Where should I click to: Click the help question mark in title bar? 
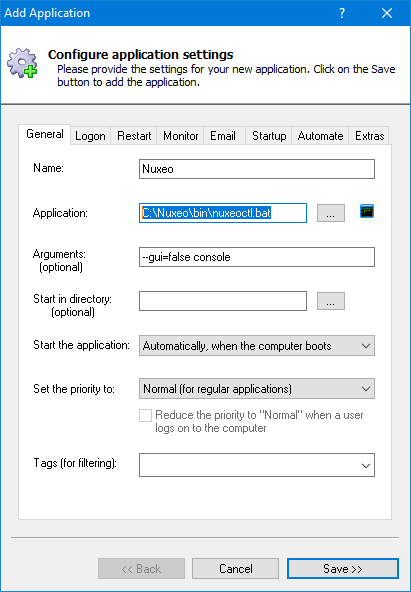[342, 13]
